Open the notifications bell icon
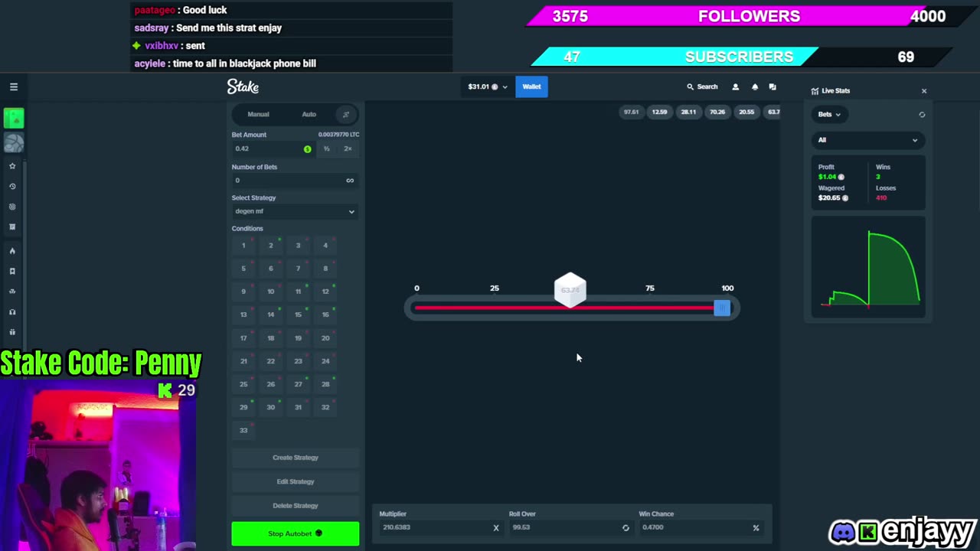 pyautogui.click(x=754, y=86)
